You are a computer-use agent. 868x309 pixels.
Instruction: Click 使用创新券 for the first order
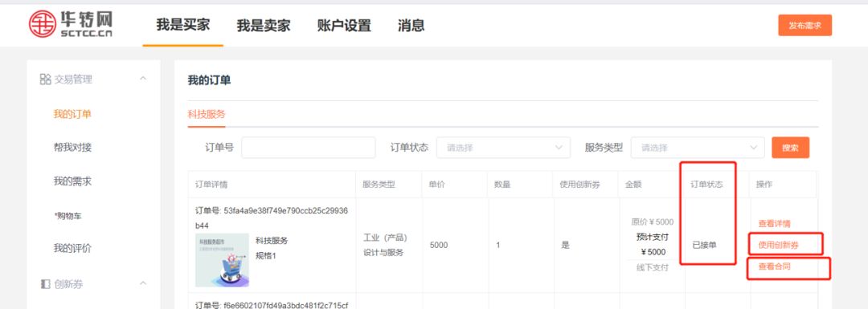[778, 245]
